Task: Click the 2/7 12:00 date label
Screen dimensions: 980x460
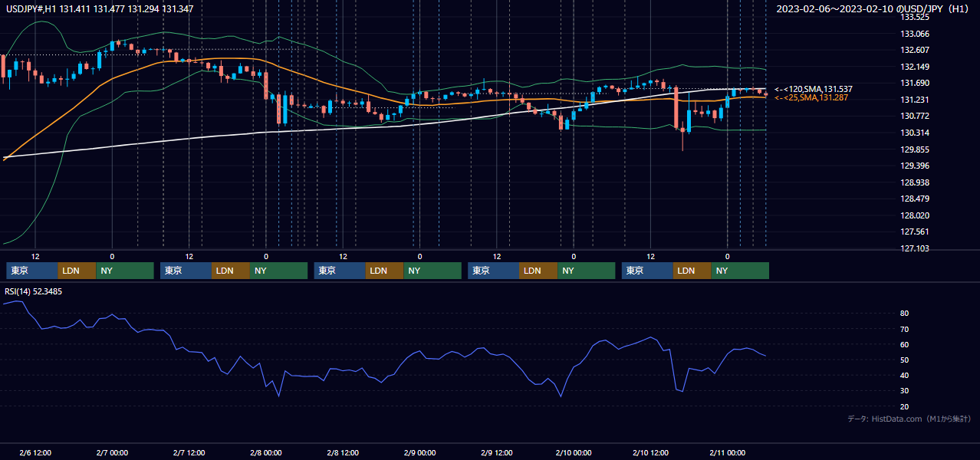Action: 189,453
